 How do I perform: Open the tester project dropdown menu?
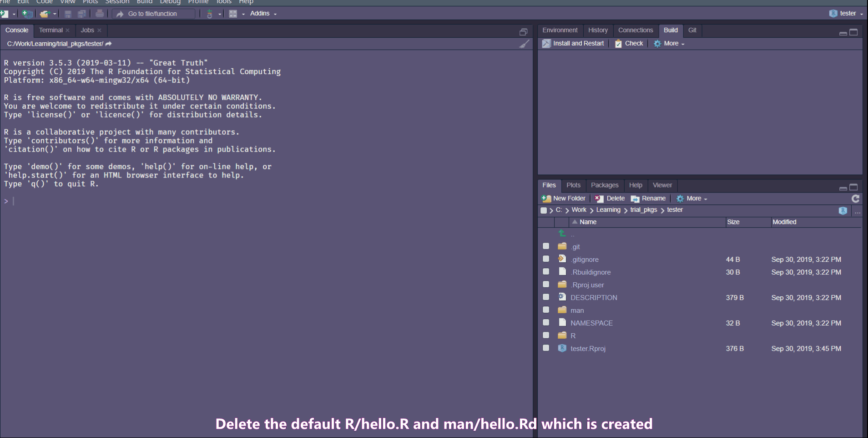coord(846,14)
